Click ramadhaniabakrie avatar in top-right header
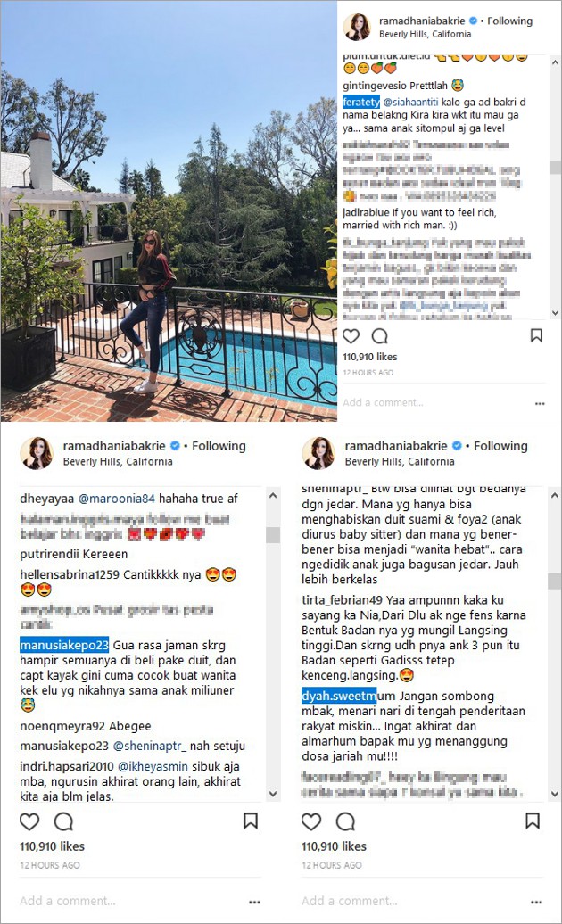The image size is (562, 924). (357, 27)
